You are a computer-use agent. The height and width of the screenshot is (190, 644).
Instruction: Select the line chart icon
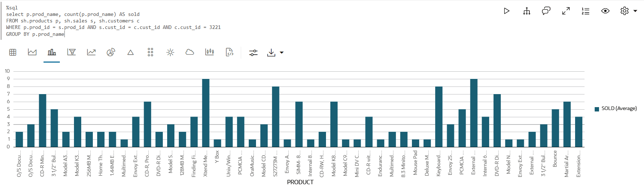pyautogui.click(x=91, y=52)
